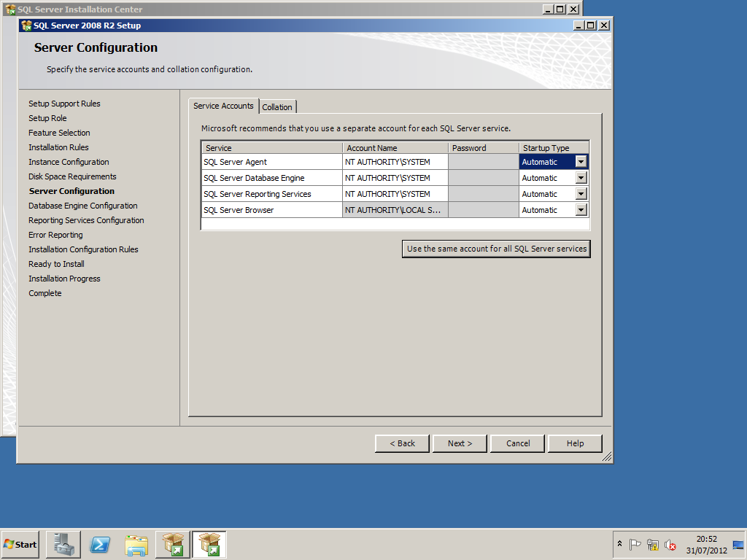Screen dimensions: 747x560
Task: Click the 'Startup Type' column header
Action: pyautogui.click(x=554, y=147)
